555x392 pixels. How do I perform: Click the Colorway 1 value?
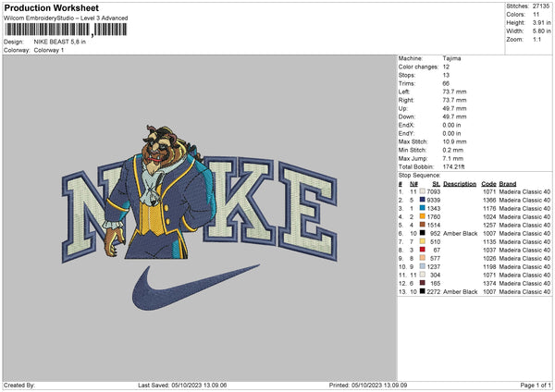[x=49, y=50]
